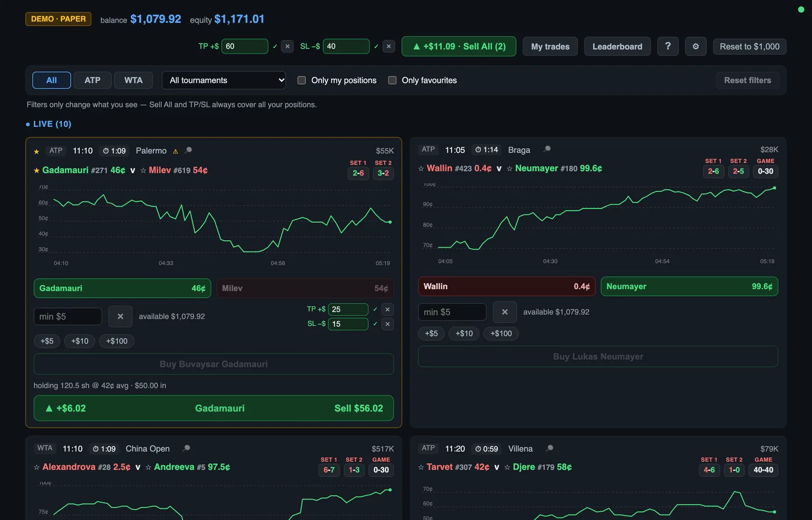Enable Only favourites checkbox
The width and height of the screenshot is (812, 520).
(x=392, y=80)
